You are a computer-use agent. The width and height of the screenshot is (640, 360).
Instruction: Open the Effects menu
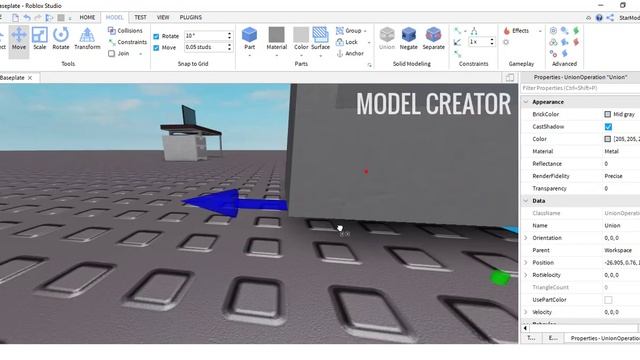[516, 31]
